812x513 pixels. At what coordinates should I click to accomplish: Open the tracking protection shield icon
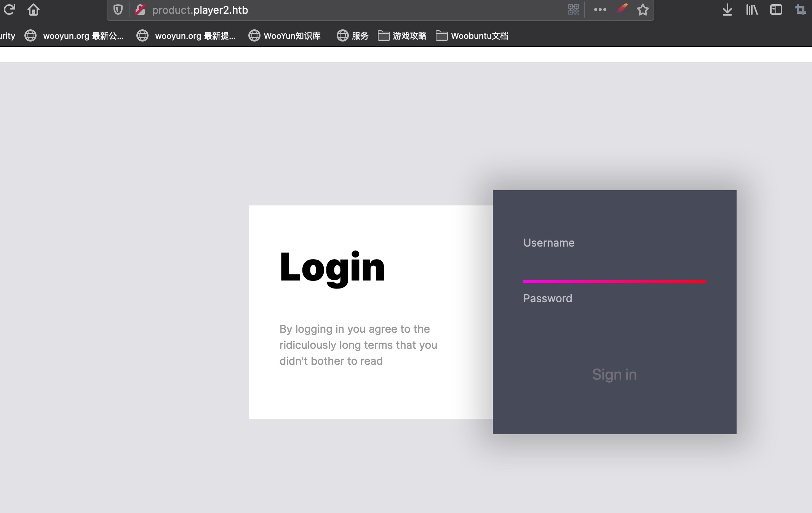pos(118,10)
